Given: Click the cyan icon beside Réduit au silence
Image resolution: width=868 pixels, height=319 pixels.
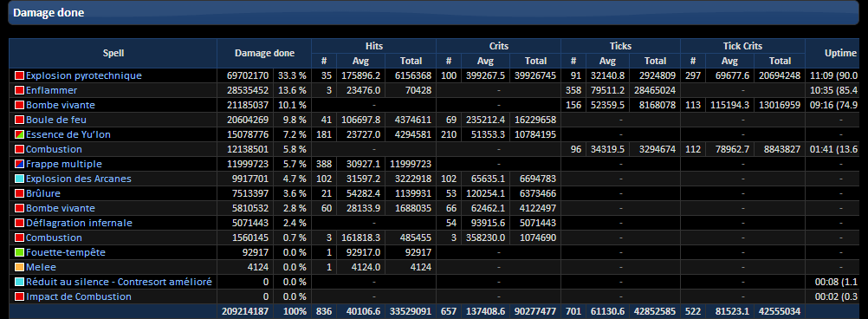Looking at the screenshot, I should coord(19,282).
